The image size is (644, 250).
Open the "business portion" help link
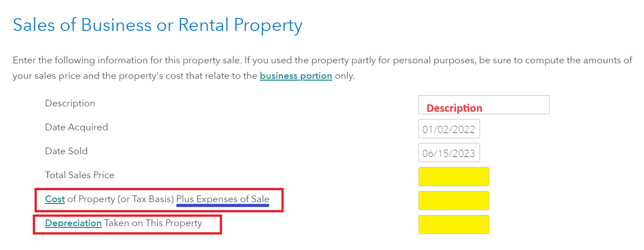tap(296, 76)
